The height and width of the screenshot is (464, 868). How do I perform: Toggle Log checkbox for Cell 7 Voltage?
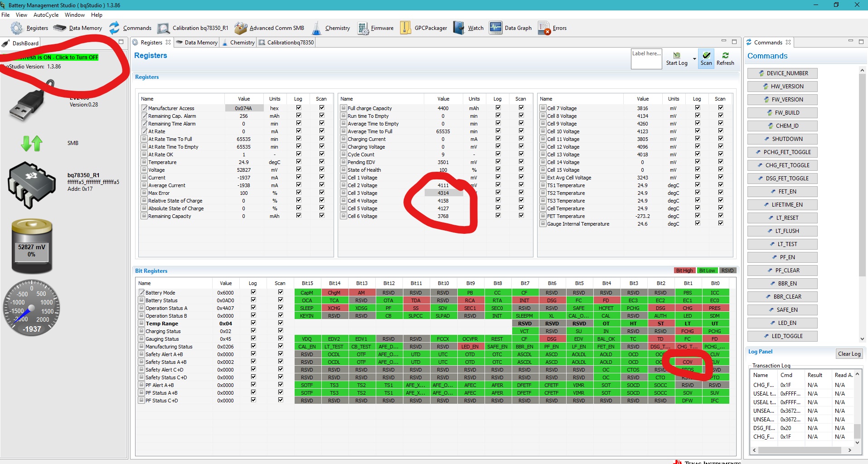click(x=697, y=108)
